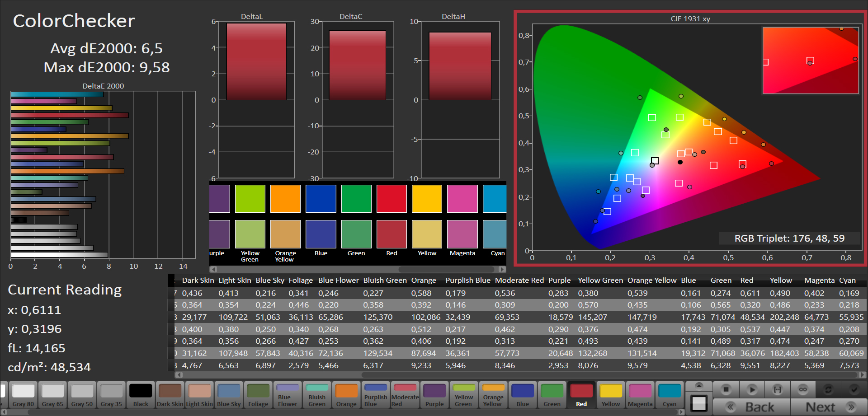This screenshot has width=868, height=416.
Task: Click the bottom-row Orange Yellow comparison swatch
Action: (285, 234)
